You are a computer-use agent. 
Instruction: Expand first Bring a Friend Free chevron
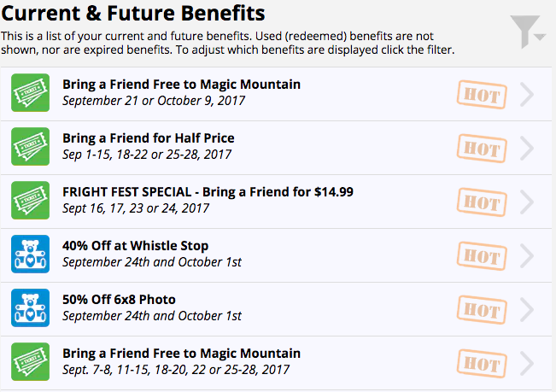(527, 94)
